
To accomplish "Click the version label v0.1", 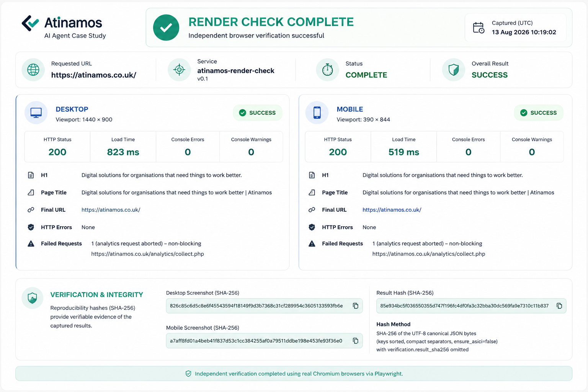I will pyautogui.click(x=203, y=79).
